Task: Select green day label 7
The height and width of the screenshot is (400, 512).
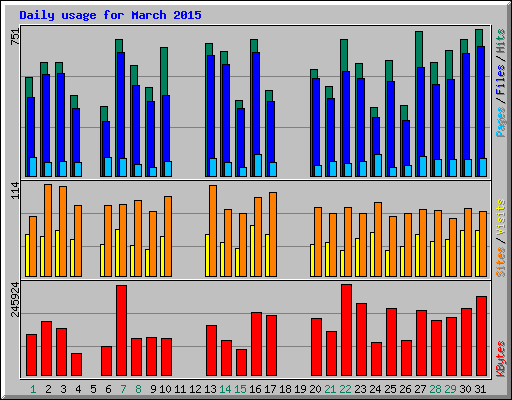Action: [x=123, y=389]
